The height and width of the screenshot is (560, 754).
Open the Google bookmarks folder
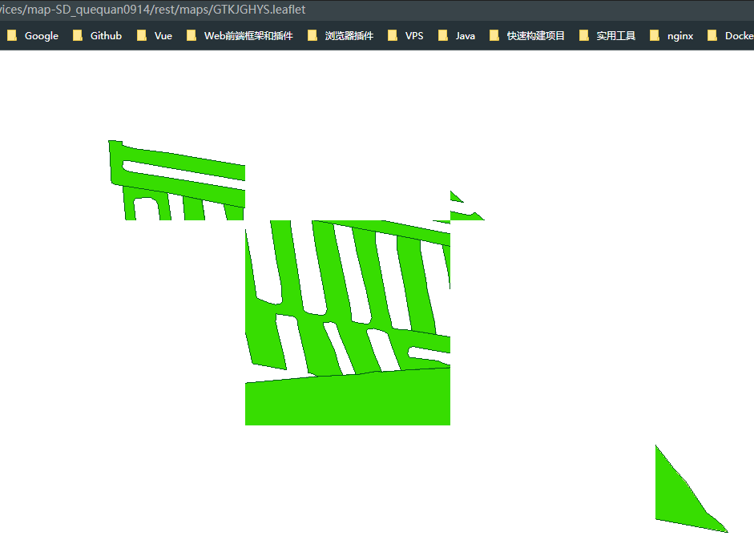point(33,35)
